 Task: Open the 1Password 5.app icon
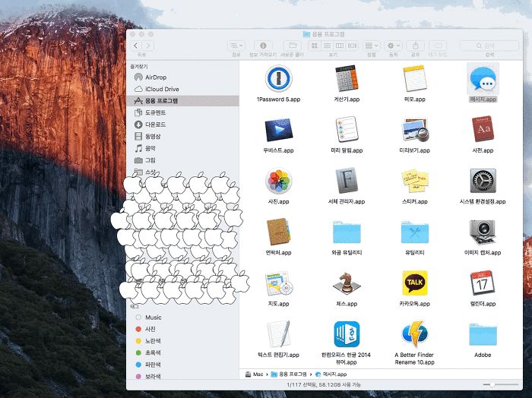point(279,79)
